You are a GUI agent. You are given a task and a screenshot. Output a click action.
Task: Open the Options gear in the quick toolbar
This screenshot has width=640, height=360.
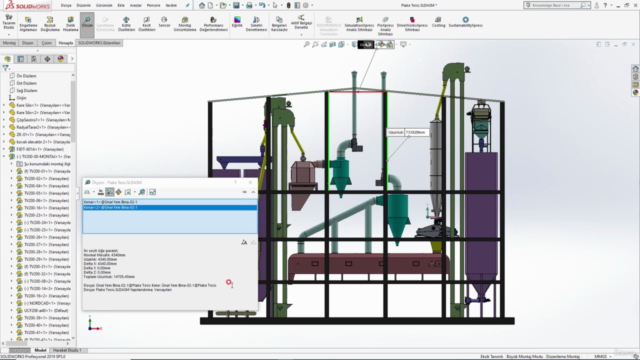[x=306, y=5]
